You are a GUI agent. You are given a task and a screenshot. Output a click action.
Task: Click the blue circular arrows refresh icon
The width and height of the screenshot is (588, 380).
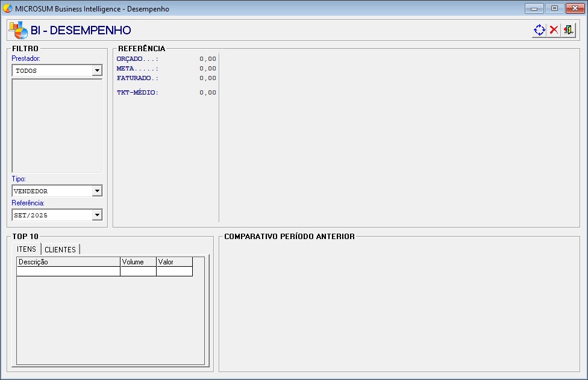click(539, 30)
